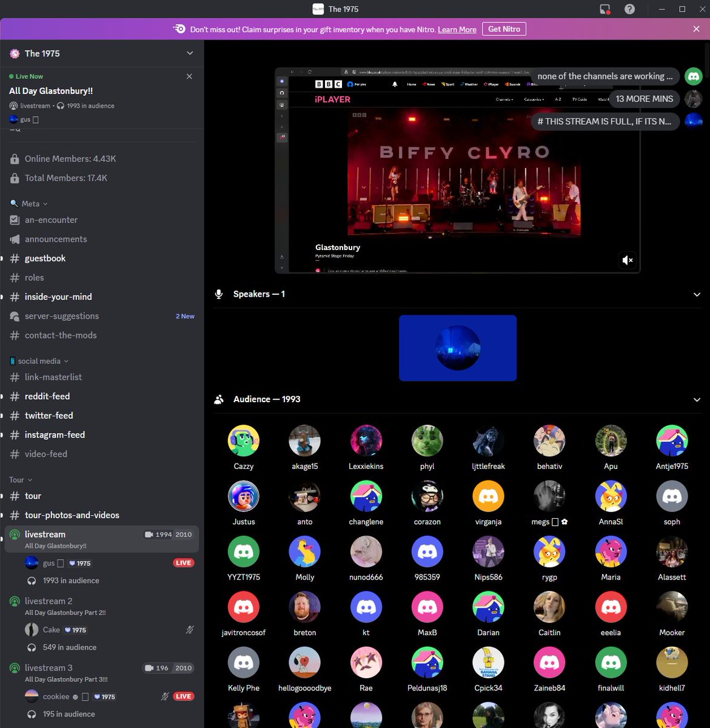
Task: Join the livestream 2 stage channel
Action: (x=102, y=606)
